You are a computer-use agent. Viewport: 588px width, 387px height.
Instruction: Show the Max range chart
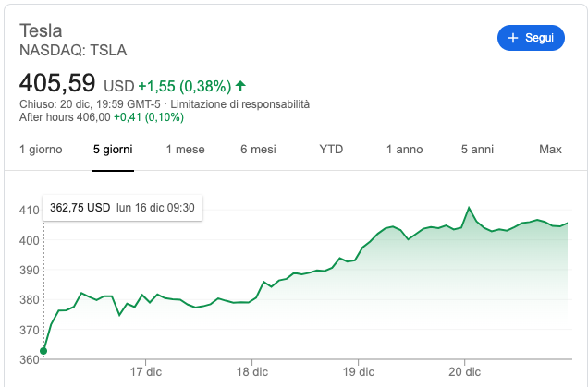click(x=550, y=149)
